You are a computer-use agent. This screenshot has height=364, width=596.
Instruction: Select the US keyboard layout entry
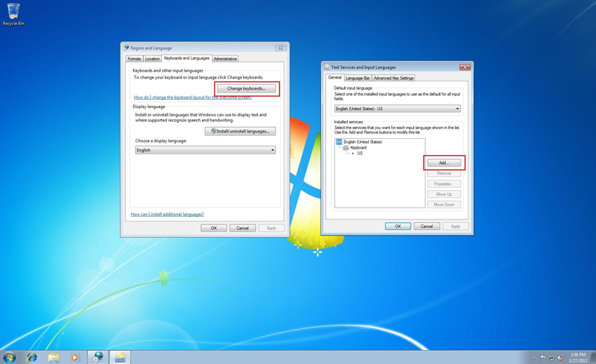[360, 154]
